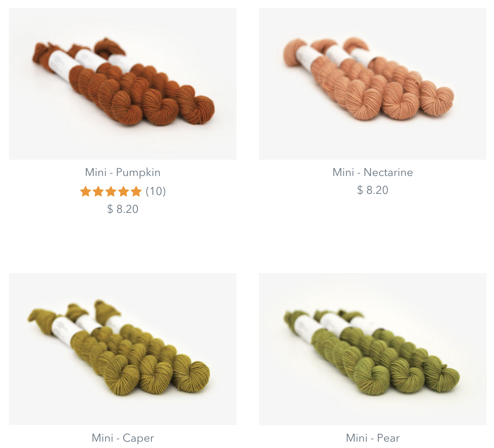Open the Mini - Pumpkin yarn image

[123, 84]
